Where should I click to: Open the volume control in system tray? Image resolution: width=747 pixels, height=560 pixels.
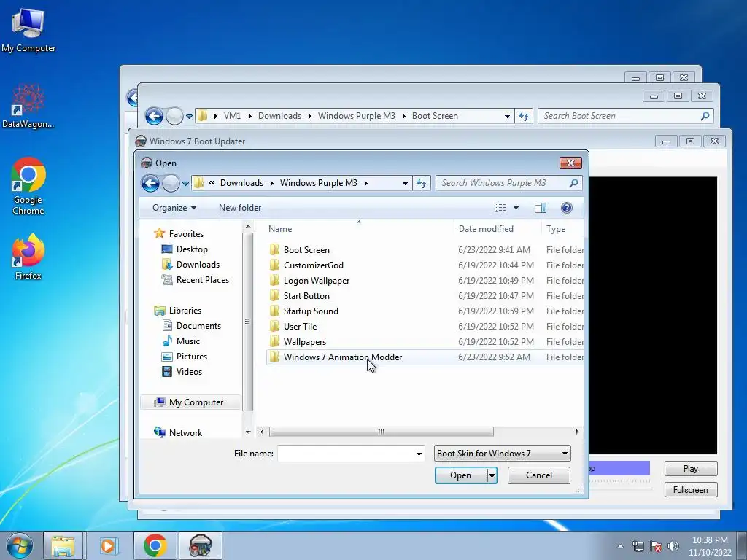(x=673, y=546)
